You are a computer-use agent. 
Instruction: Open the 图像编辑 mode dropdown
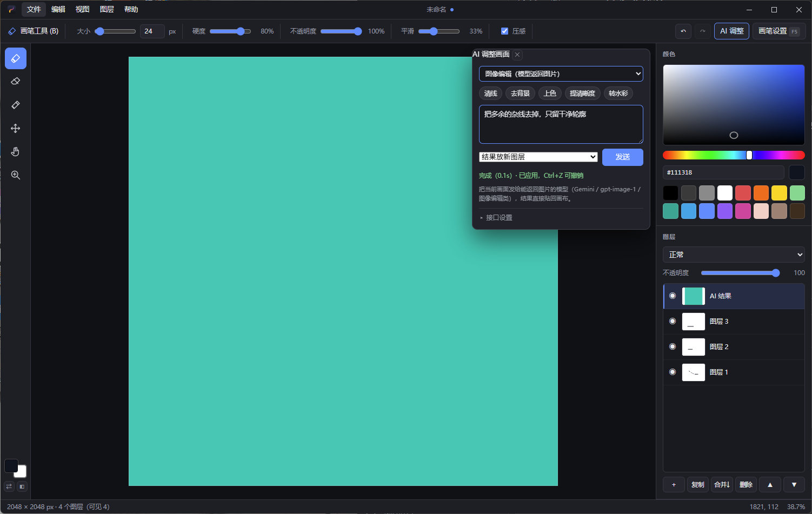point(561,74)
